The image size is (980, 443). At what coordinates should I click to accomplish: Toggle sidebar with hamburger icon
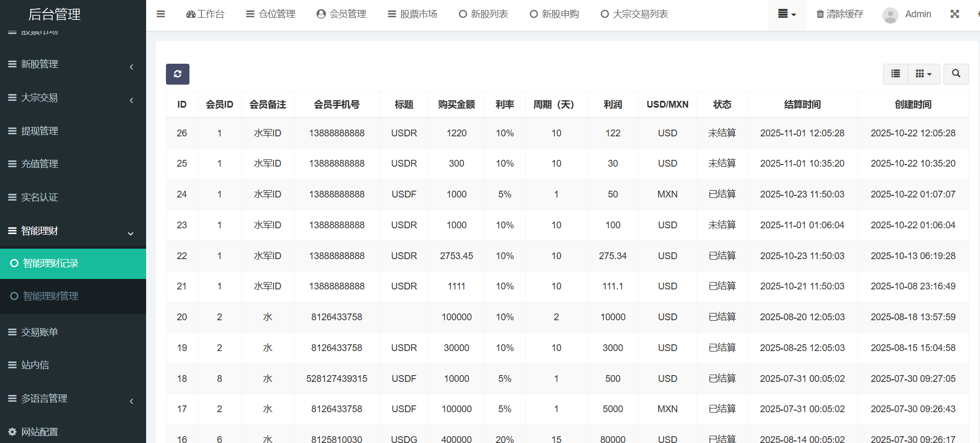161,14
